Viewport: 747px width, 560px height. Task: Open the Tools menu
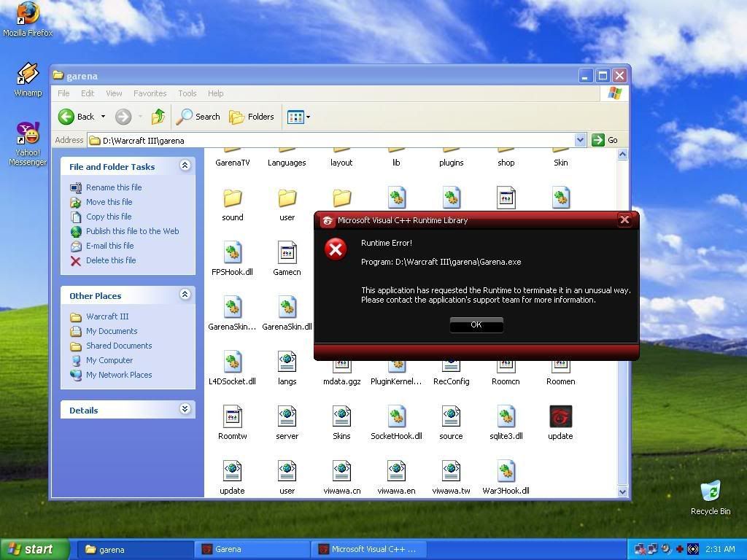(x=187, y=93)
